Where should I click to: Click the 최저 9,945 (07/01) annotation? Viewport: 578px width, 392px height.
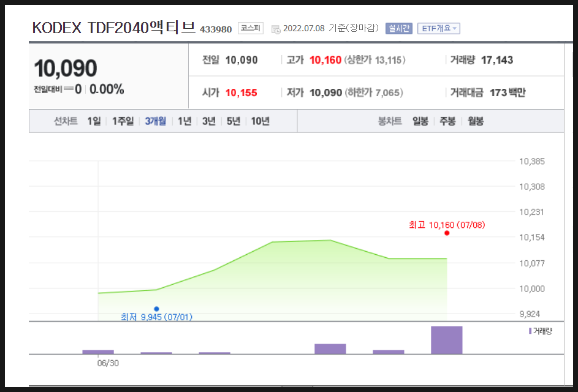[157, 317]
